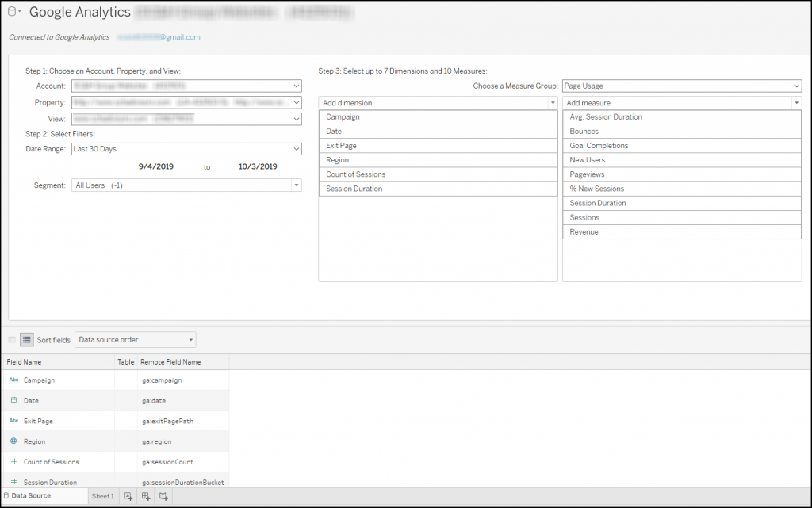812x508 pixels.
Task: Click the end date 10/3/2019
Action: (258, 166)
